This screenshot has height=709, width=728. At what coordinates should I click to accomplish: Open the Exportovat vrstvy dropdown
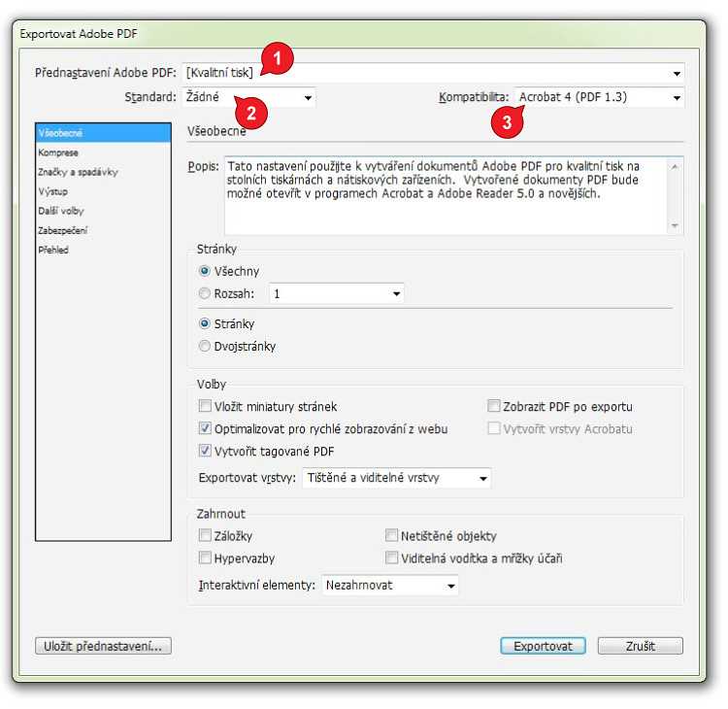[396, 478]
